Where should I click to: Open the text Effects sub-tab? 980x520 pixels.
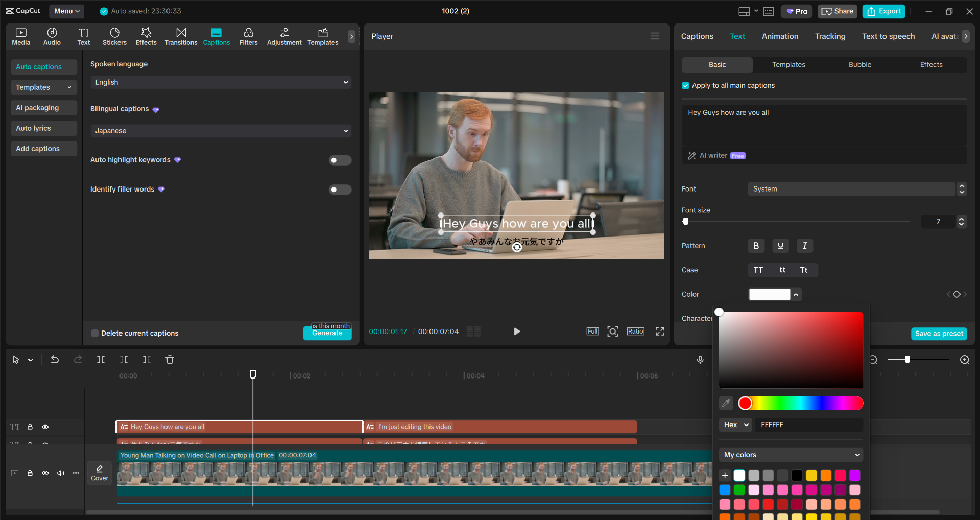click(x=931, y=65)
